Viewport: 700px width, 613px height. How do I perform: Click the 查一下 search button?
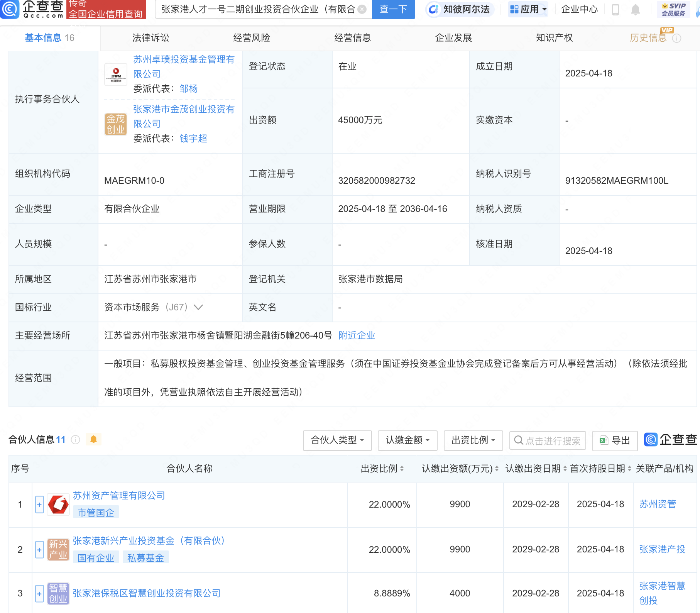click(393, 9)
